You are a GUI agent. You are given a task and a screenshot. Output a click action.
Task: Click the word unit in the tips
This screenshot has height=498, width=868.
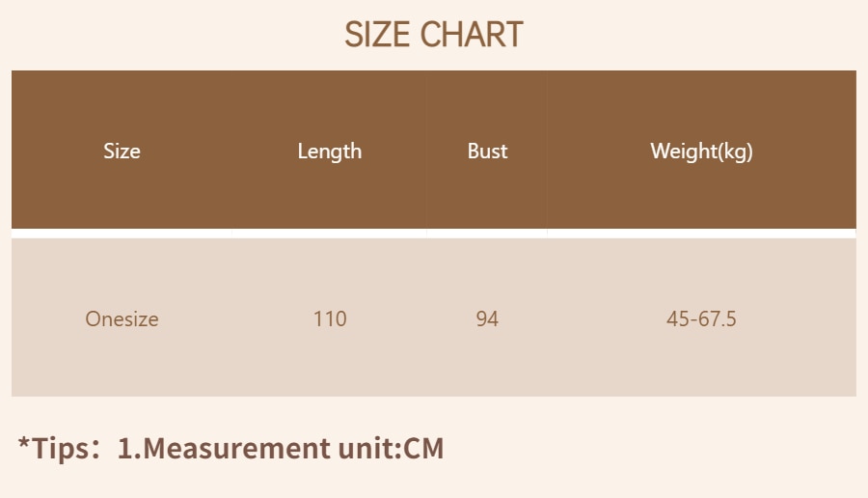coord(363,449)
